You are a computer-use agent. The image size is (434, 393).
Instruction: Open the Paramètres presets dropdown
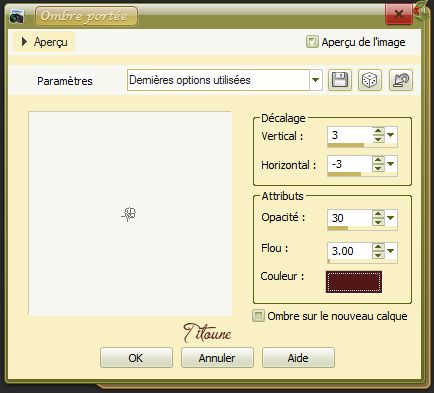[x=316, y=80]
